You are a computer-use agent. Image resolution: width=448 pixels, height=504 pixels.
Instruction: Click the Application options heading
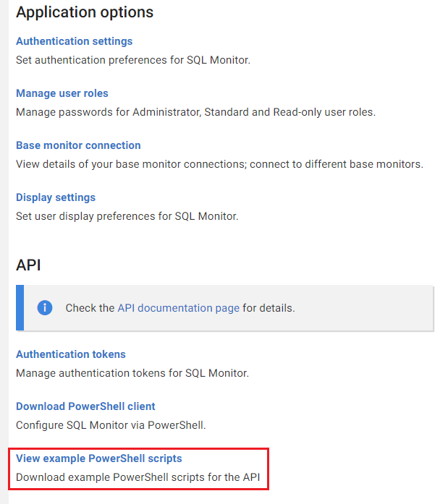coord(85,12)
